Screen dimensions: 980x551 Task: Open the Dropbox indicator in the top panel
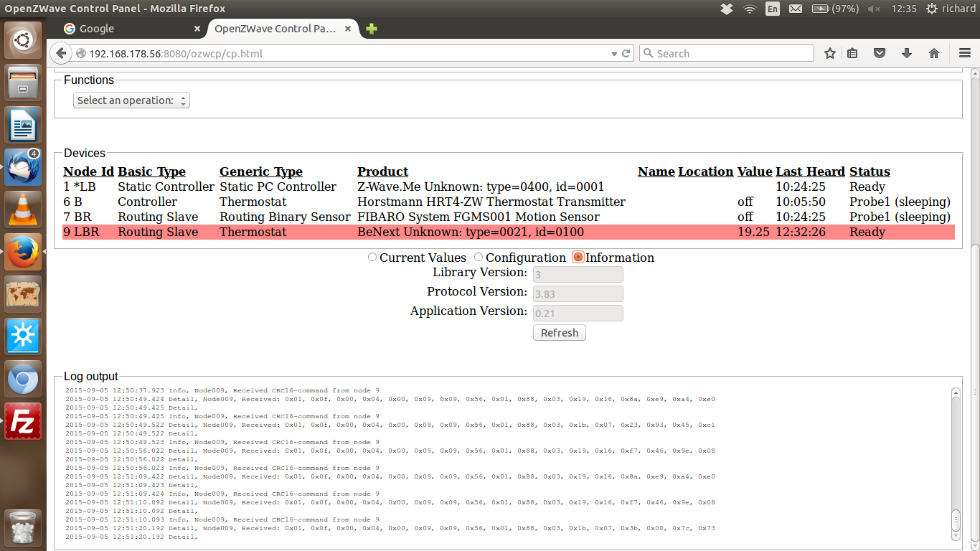coord(727,9)
